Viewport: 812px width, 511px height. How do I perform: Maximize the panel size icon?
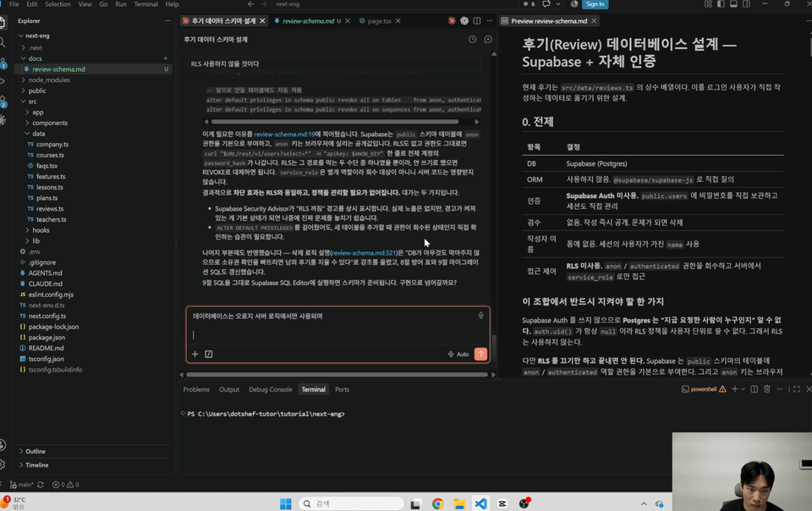[x=797, y=389]
